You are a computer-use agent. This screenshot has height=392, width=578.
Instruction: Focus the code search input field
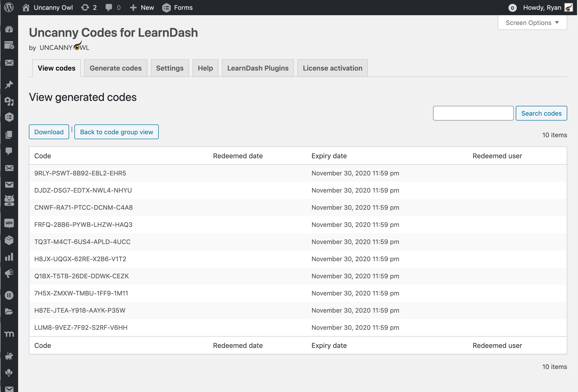pos(473,113)
